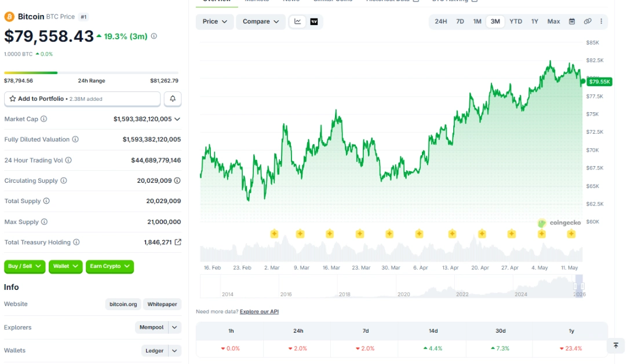Expand the arrow next to Ledger
This screenshot has height=364, width=627.
coord(175,351)
